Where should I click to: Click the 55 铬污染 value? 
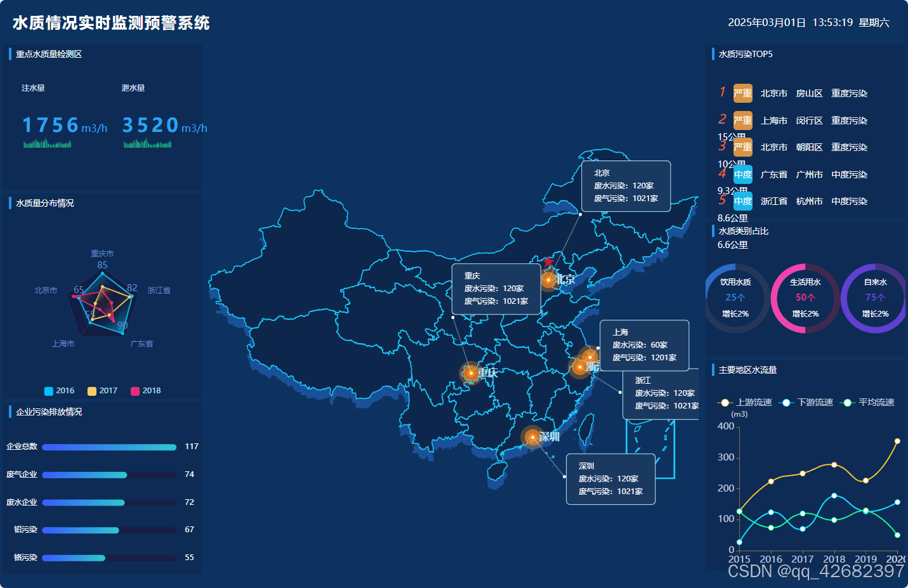(189, 558)
